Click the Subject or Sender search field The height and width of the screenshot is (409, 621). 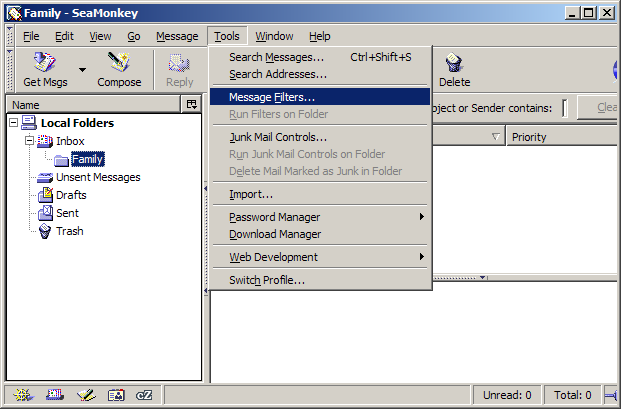click(x=564, y=108)
